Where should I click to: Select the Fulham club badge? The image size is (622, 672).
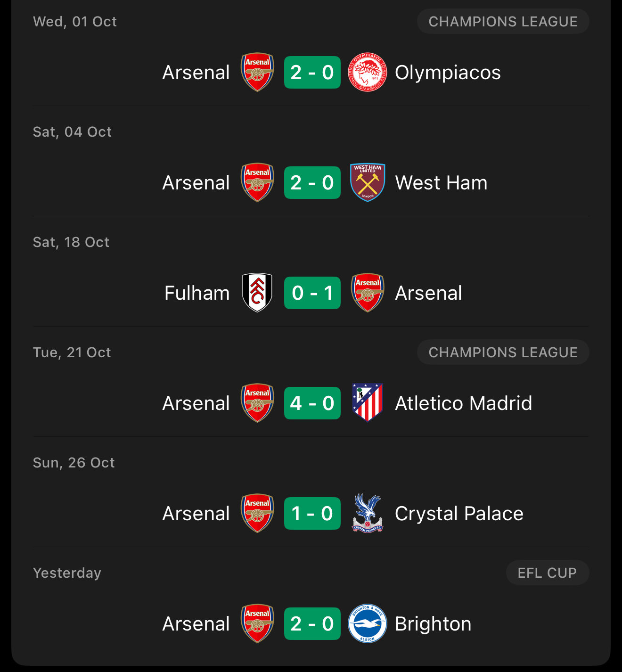tap(257, 293)
